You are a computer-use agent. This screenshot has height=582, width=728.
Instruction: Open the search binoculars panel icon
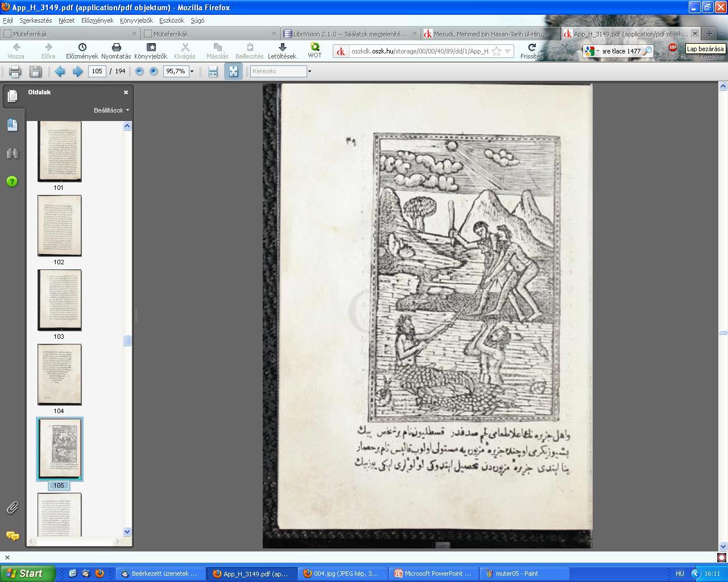click(13, 153)
